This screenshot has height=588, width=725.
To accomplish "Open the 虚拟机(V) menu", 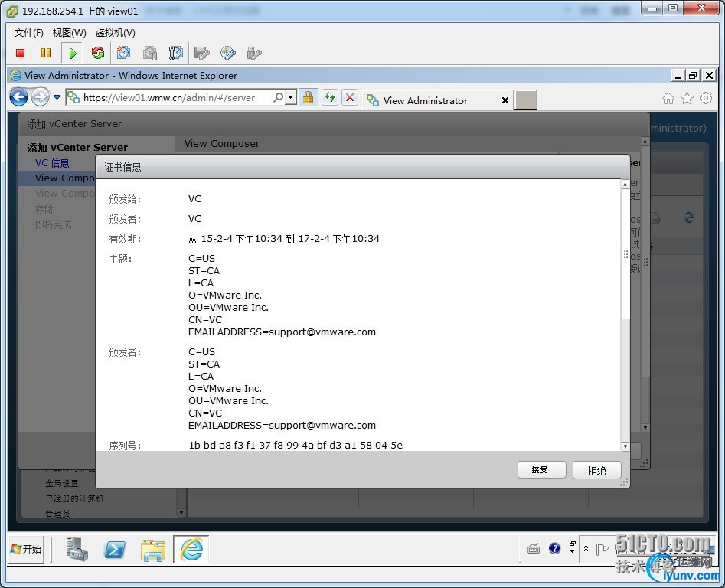I will [115, 33].
